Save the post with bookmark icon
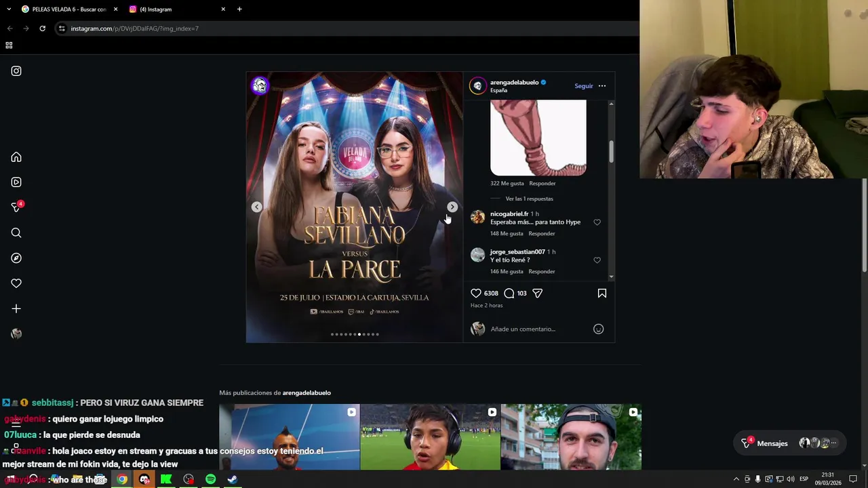 tap(602, 293)
